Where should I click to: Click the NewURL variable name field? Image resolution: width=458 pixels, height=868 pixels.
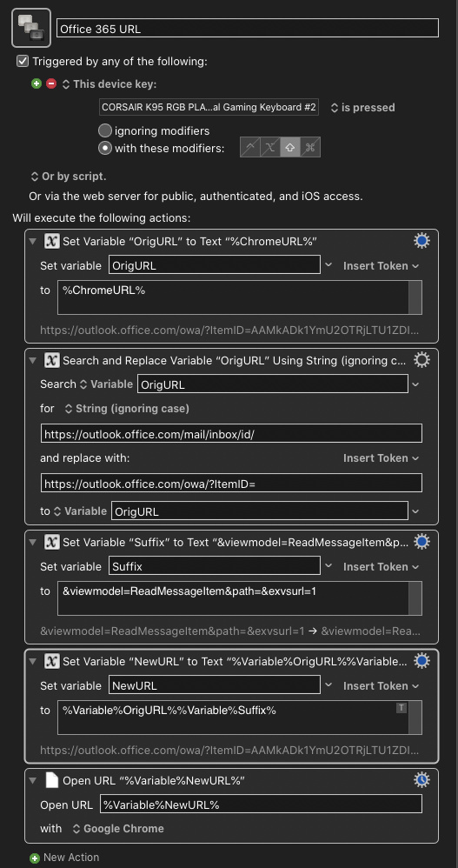(215, 685)
